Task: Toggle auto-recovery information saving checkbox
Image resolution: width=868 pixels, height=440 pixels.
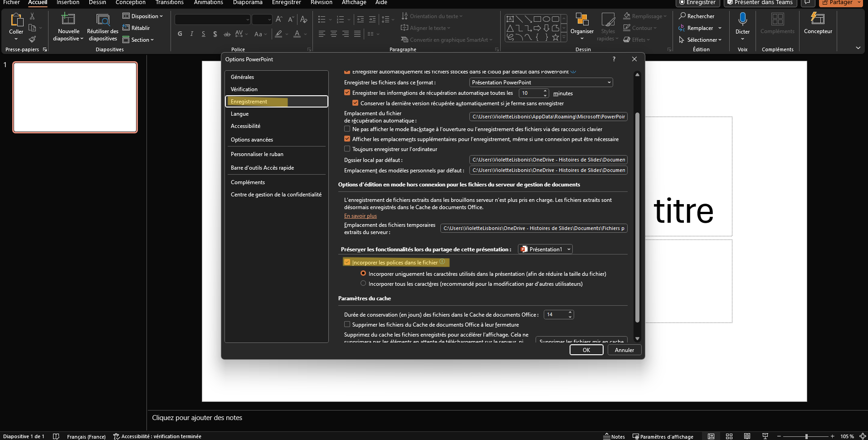Action: (347, 93)
